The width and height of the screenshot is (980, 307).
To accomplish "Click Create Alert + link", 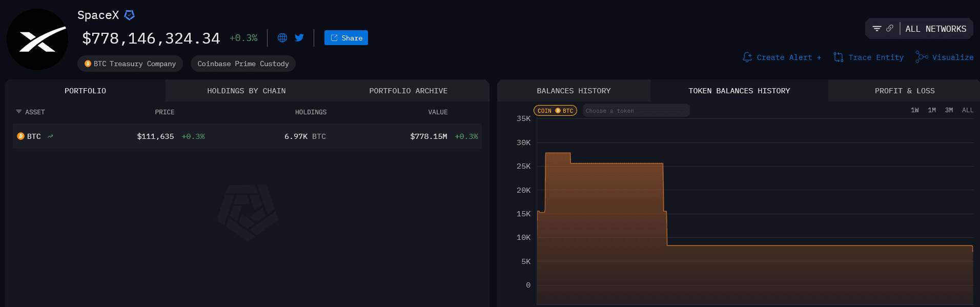I will [789, 57].
